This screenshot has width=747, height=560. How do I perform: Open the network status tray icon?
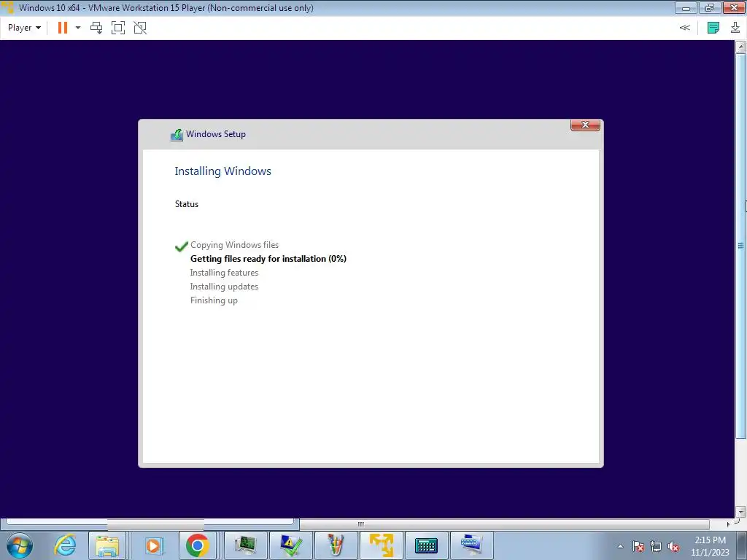tap(656, 546)
